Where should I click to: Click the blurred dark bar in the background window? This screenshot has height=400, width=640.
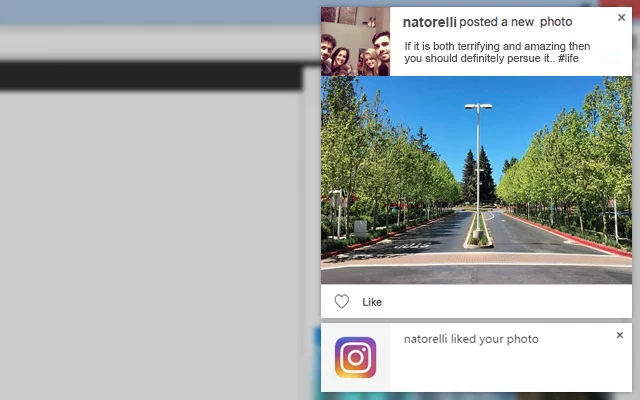coord(151,76)
